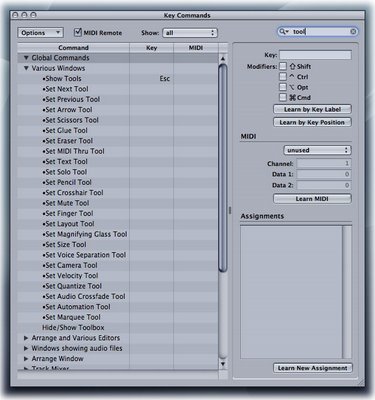Click the MIDI Channel field
Viewport: 375px width, 400px height.
(324, 164)
